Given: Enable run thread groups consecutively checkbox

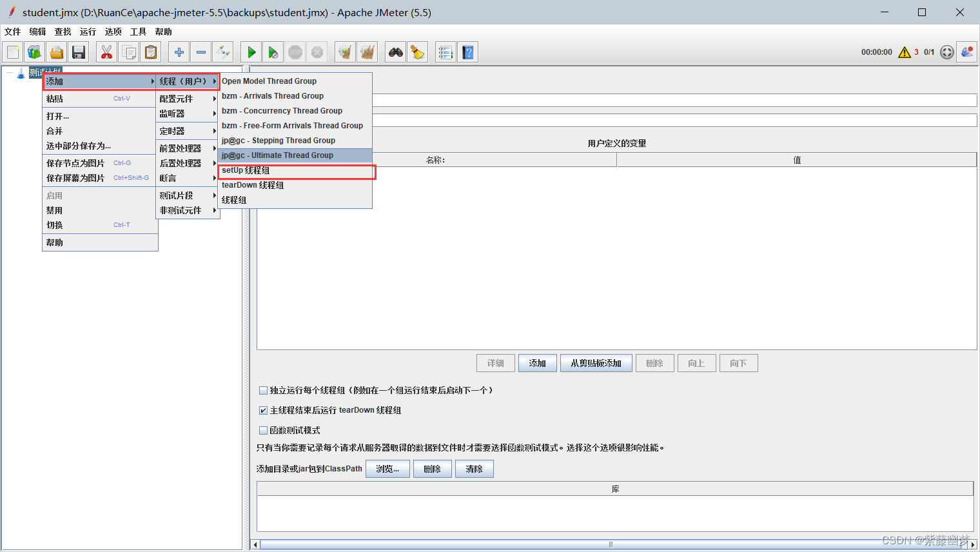Looking at the screenshot, I should click(x=263, y=390).
